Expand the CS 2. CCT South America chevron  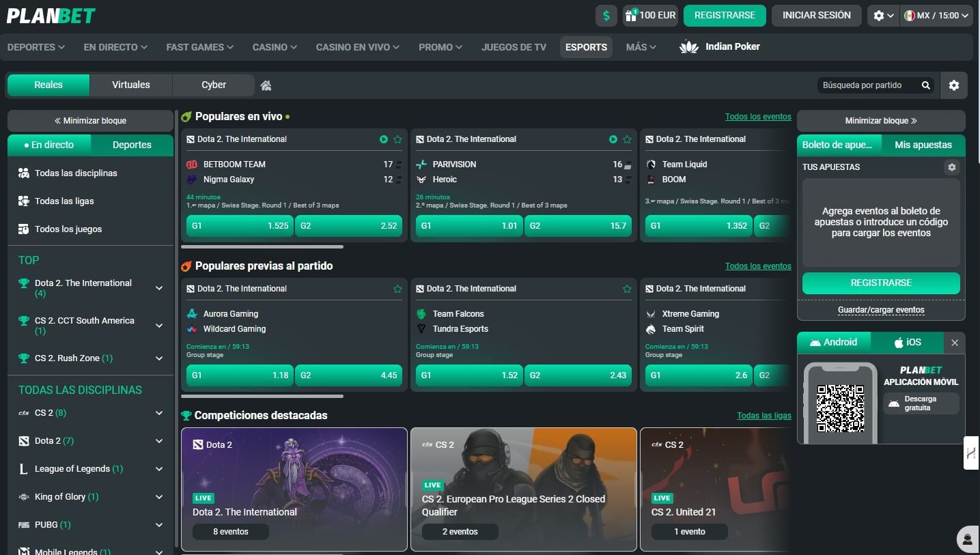[159, 326]
